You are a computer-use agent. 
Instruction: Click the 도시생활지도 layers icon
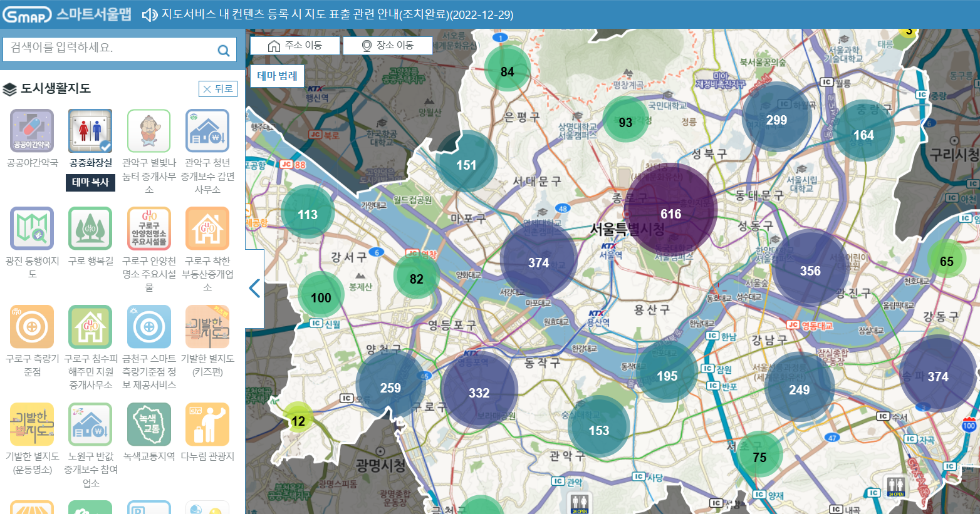click(x=9, y=90)
